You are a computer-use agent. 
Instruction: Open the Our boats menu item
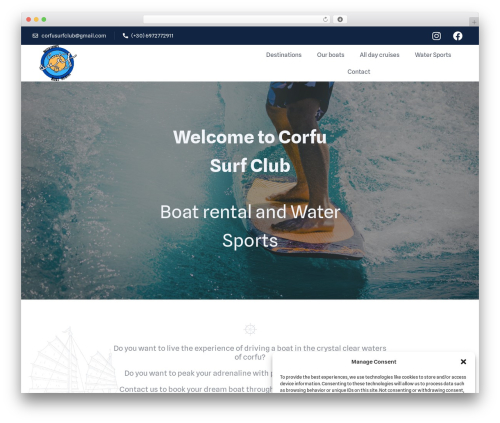330,55
